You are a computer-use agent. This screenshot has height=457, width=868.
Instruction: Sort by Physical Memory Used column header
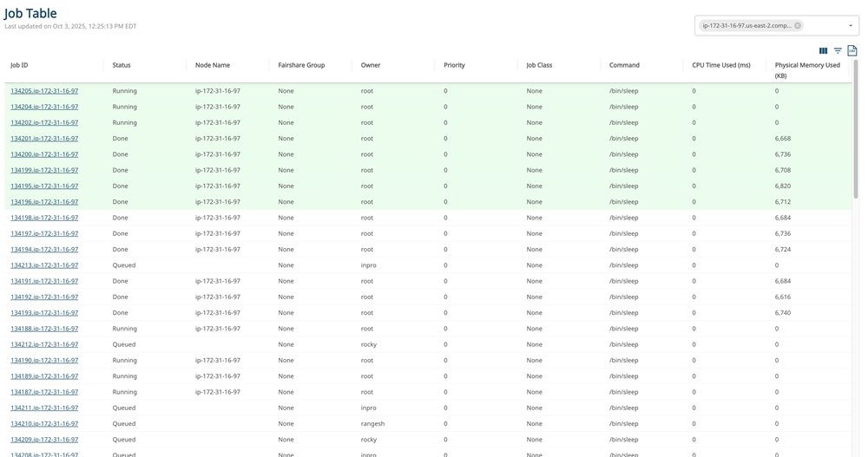(807, 70)
